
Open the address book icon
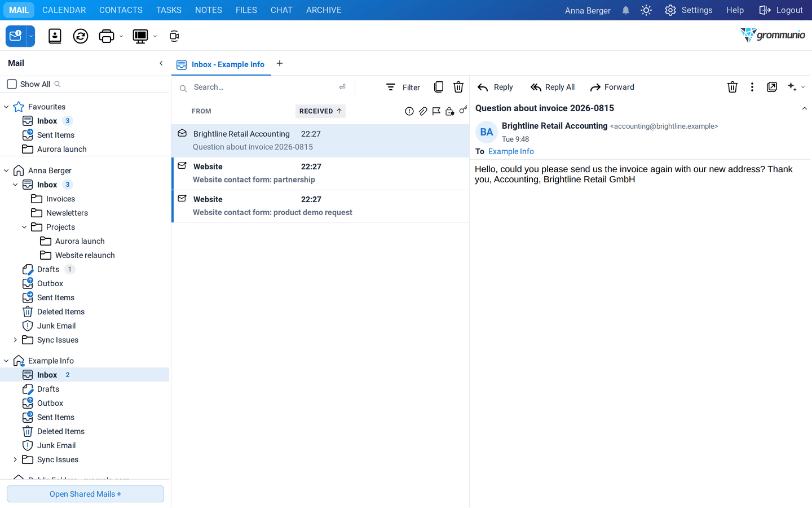(x=55, y=36)
